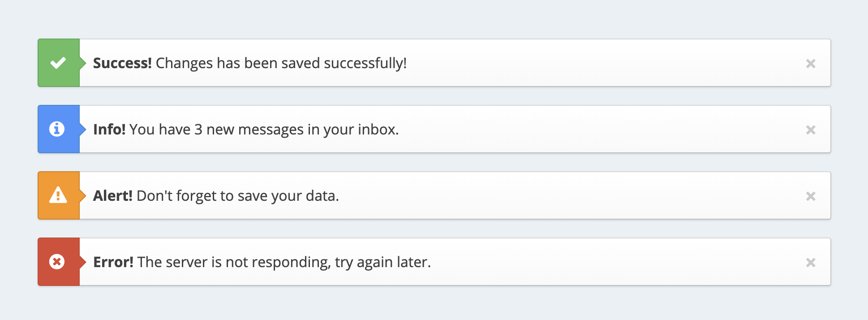Viewport: 868px width, 320px height.
Task: Click the 'Don't forget to save your data' text
Action: tap(236, 196)
